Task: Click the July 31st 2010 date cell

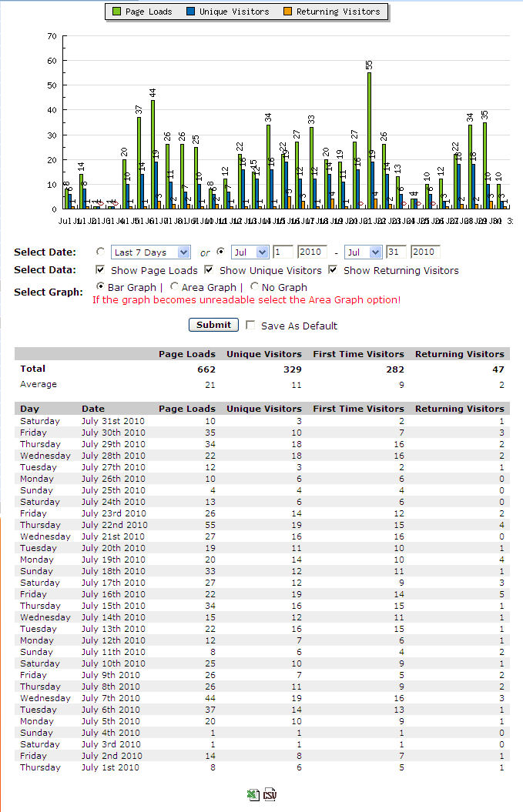Action: pyautogui.click(x=113, y=421)
